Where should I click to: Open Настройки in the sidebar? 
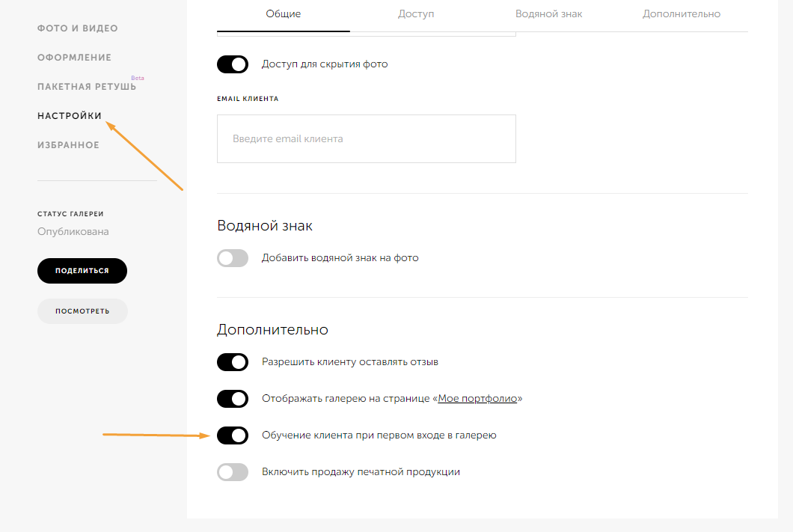[x=70, y=116]
